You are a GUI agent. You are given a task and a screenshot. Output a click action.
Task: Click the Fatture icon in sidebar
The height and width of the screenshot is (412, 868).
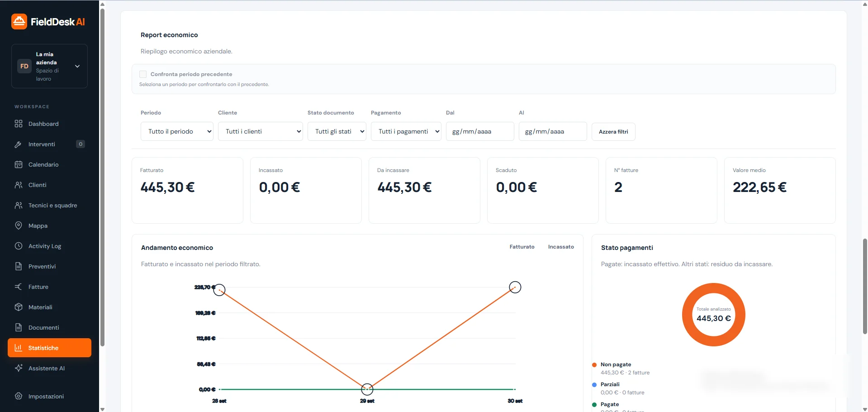pos(19,287)
